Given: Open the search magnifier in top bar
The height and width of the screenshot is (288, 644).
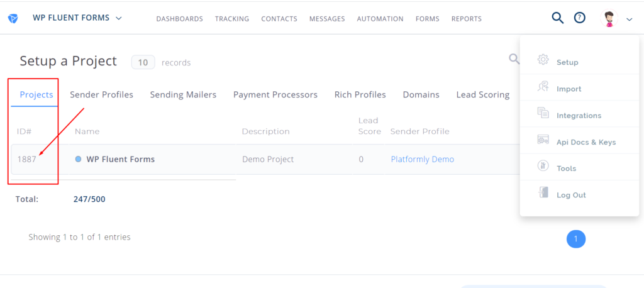Looking at the screenshot, I should (557, 18).
